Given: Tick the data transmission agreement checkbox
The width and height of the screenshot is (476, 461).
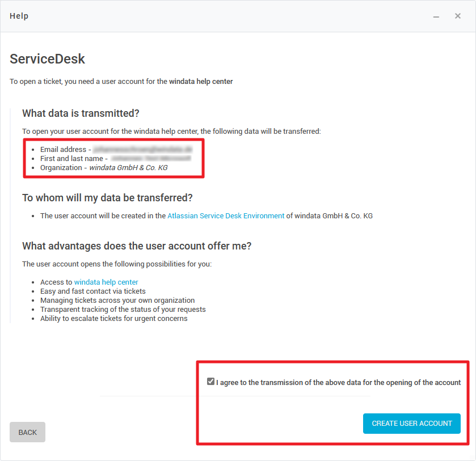Looking at the screenshot, I should coord(211,382).
